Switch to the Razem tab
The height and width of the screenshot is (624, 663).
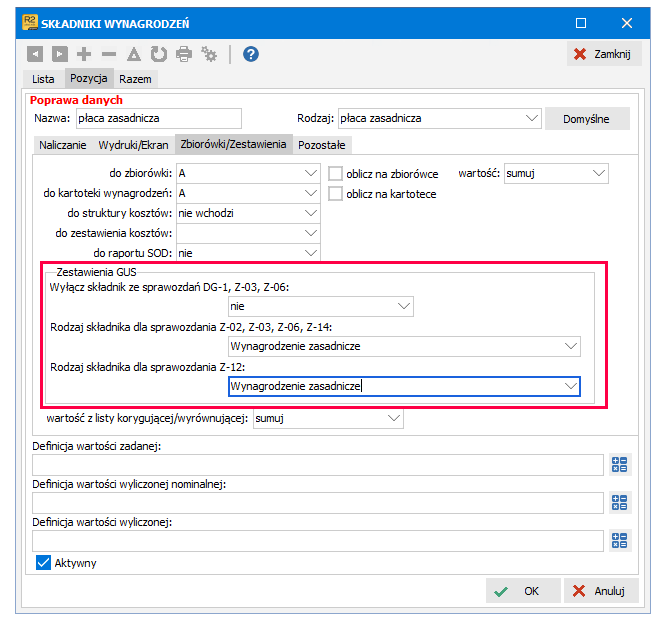click(x=135, y=79)
